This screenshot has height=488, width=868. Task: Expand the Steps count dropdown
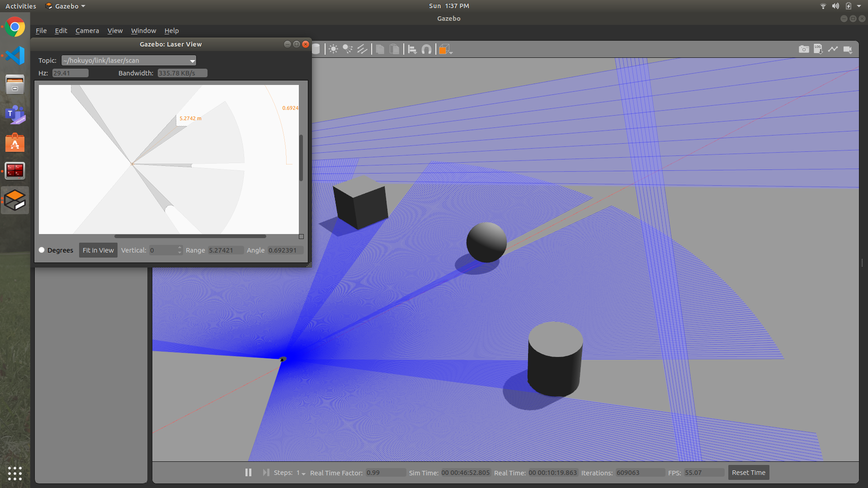point(301,473)
